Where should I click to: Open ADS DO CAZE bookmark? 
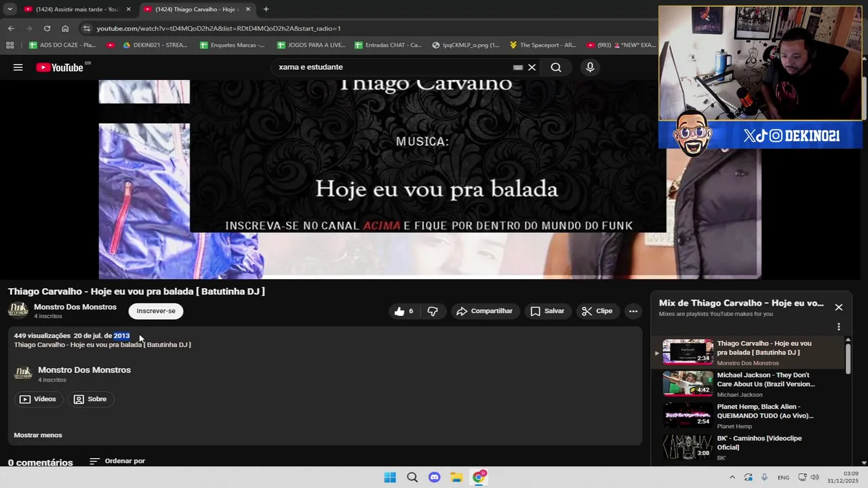tap(62, 45)
